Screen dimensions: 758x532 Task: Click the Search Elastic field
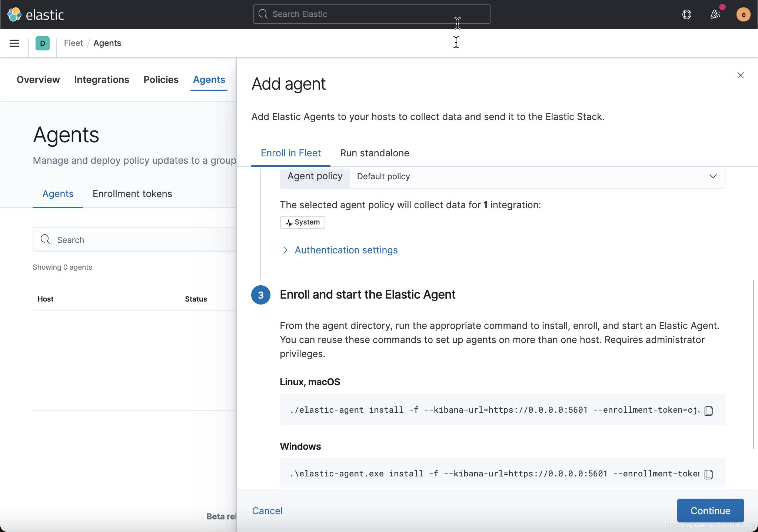tap(372, 14)
